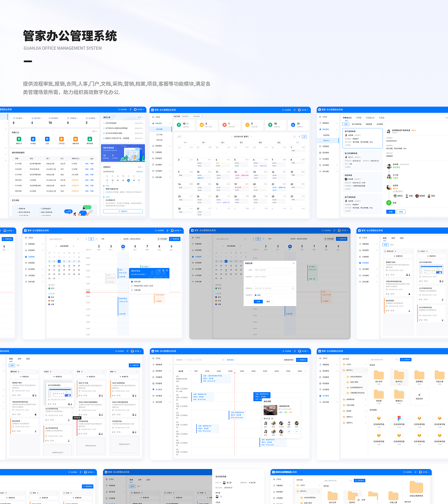Viewport: 448px width, 504px height.
Task: Click green 出勤天数 15/22 stat icon
Action: click(x=179, y=125)
